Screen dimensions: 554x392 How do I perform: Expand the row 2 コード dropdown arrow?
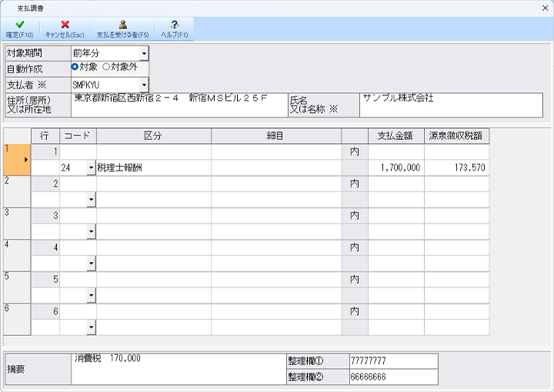(x=91, y=200)
